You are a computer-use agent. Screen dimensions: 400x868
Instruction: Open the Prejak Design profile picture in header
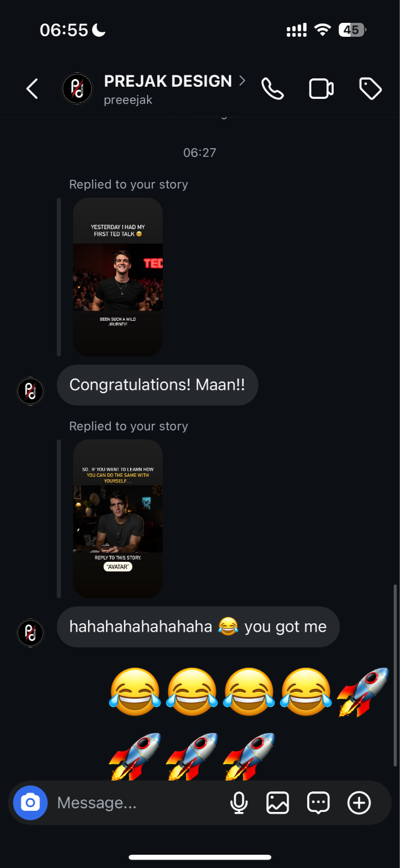(78, 89)
